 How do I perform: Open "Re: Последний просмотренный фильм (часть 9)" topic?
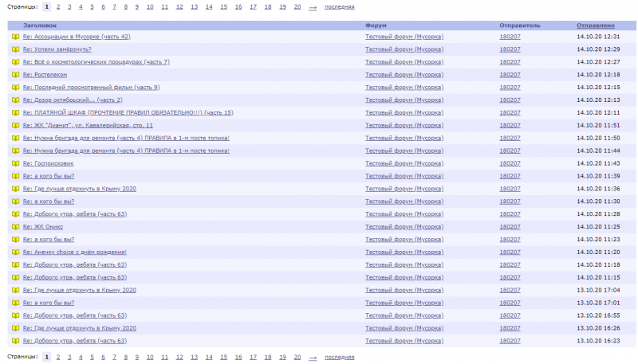pyautogui.click(x=91, y=88)
